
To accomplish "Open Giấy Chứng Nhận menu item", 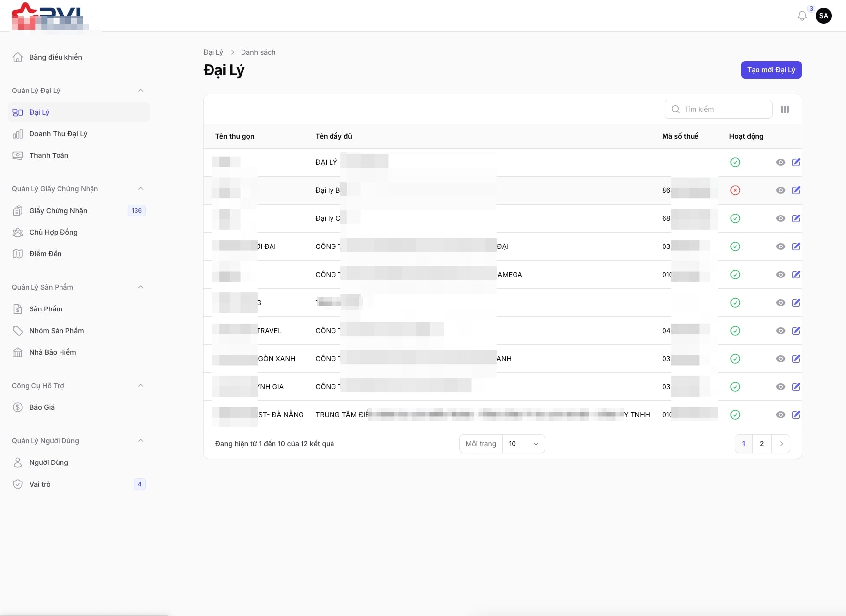I will (x=58, y=211).
